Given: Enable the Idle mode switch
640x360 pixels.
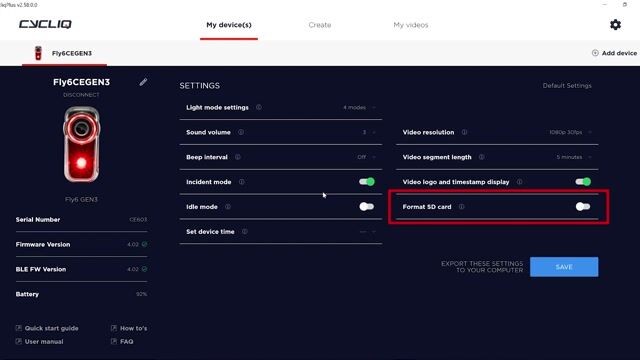Looking at the screenshot, I should [x=367, y=207].
